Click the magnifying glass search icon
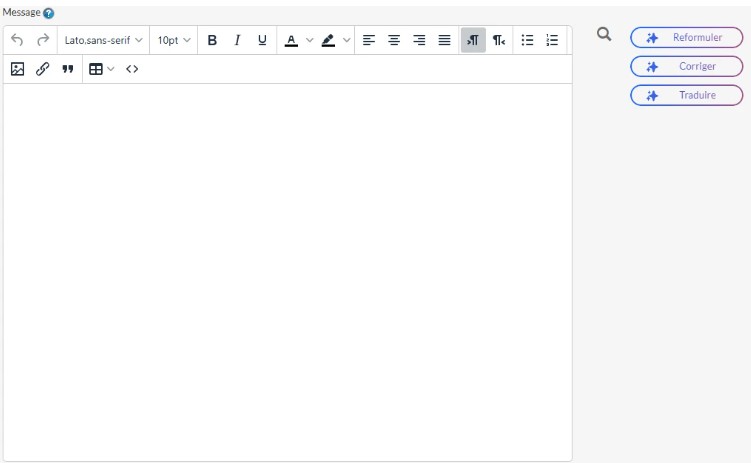This screenshot has width=751, height=463. [x=604, y=35]
